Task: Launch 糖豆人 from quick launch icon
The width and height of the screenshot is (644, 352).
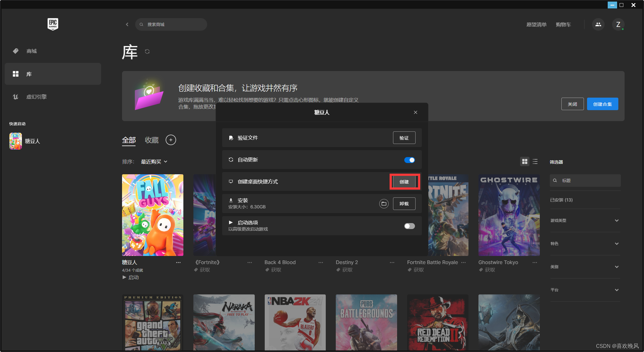Action: 16,141
